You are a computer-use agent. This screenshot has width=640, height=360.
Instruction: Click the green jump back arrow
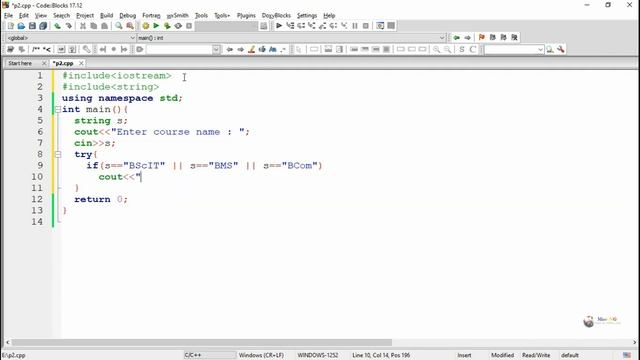pyautogui.click(x=456, y=38)
